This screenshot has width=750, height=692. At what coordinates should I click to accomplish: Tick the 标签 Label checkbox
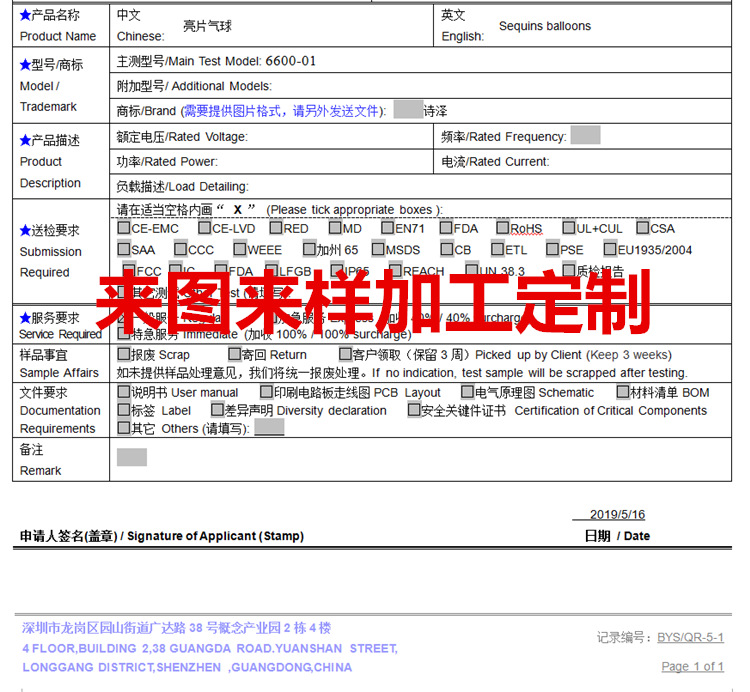tap(124, 409)
